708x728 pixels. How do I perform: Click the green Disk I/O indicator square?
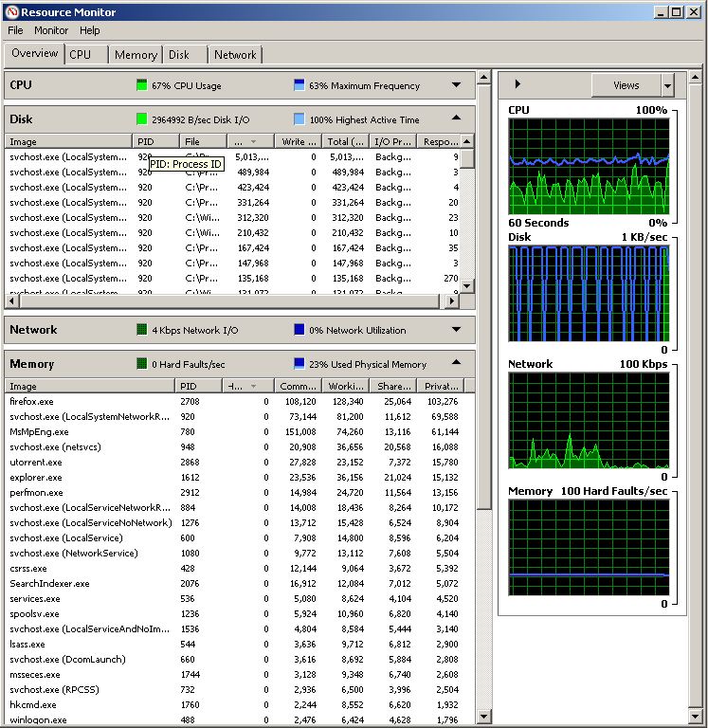click(141, 119)
